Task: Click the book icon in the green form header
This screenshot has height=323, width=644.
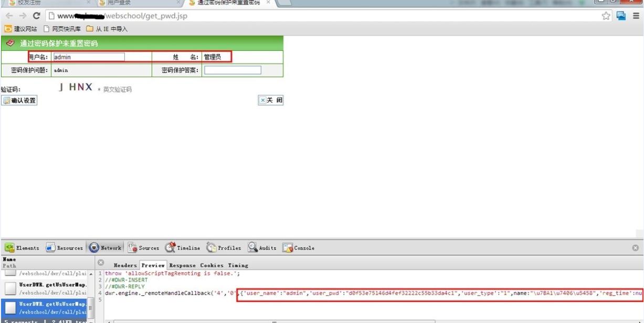Action: 10,43
